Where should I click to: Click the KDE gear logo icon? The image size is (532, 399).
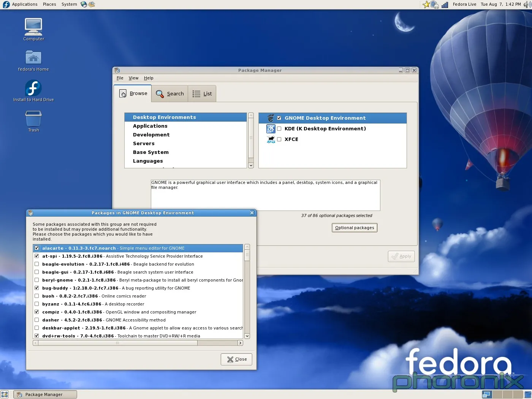(x=271, y=129)
